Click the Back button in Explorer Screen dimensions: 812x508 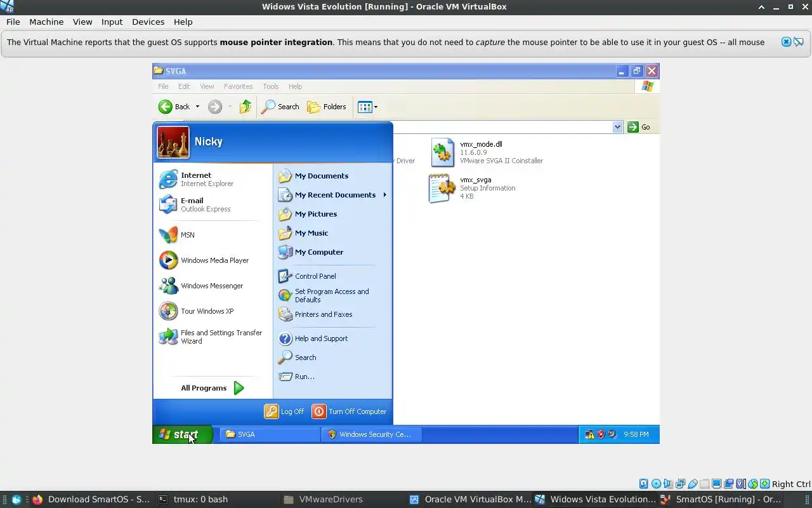point(174,107)
